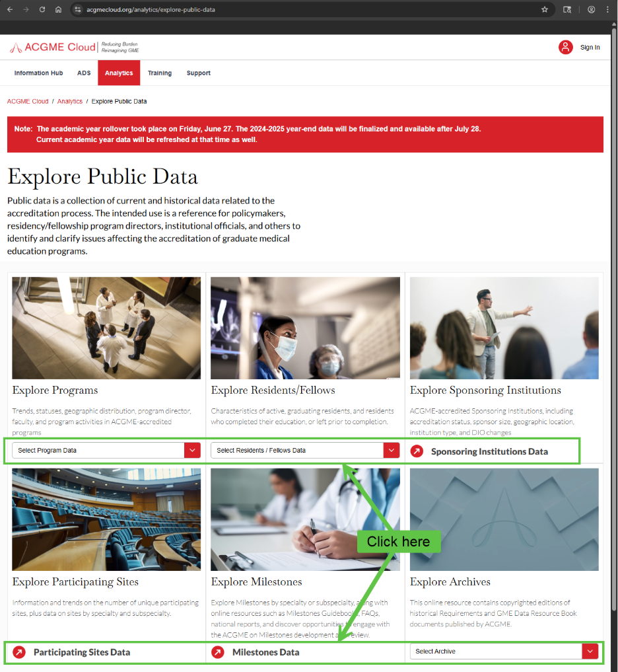Click the Explore Public Data breadcrumb text
Screen dimensions: 618x672
click(119, 102)
